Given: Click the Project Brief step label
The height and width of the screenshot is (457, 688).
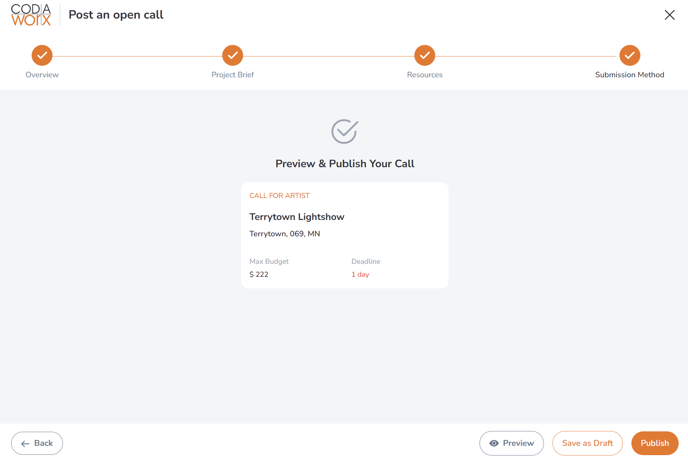Looking at the screenshot, I should [233, 75].
